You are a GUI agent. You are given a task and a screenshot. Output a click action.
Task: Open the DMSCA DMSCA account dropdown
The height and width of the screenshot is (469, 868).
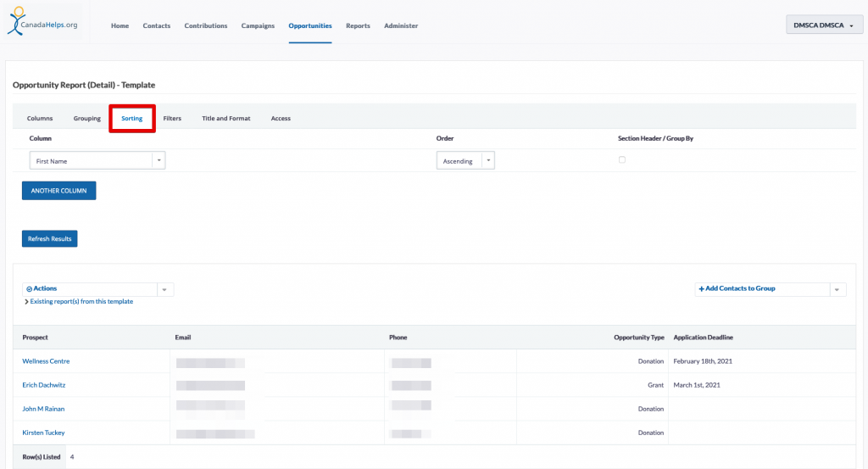pos(824,25)
